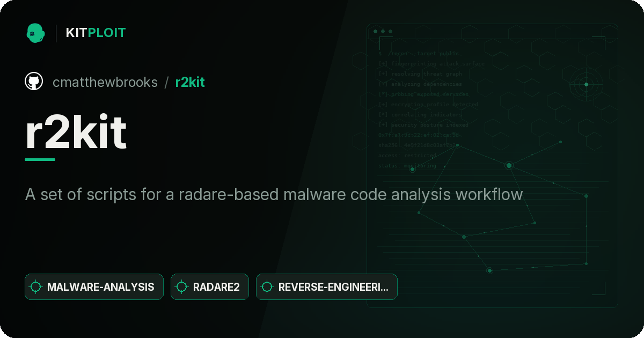The width and height of the screenshot is (644, 338).
Task: Click the RADARE2 topic tag
Action: click(x=210, y=286)
